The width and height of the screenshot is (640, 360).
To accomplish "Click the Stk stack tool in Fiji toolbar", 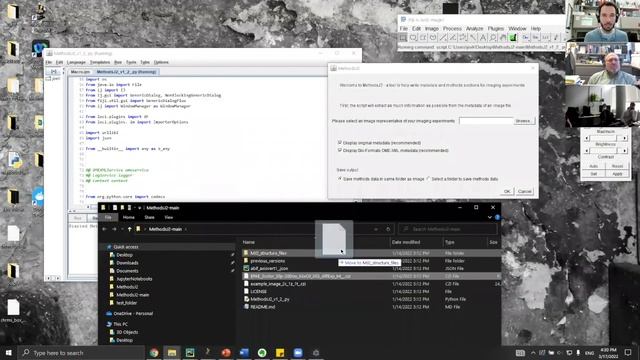I will [x=535, y=38].
